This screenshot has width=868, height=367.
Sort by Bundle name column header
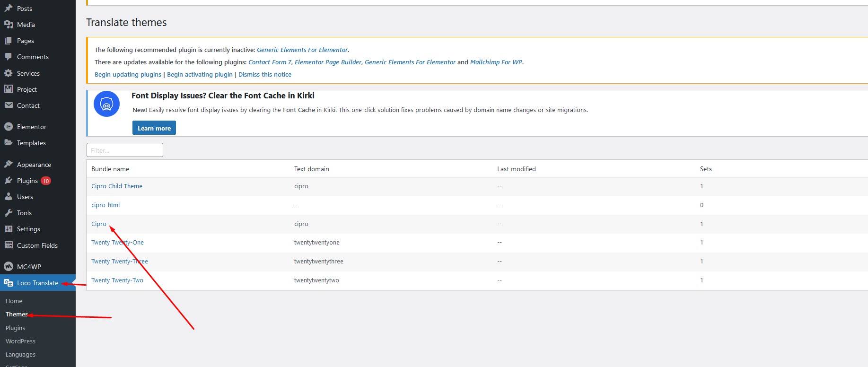click(x=110, y=169)
